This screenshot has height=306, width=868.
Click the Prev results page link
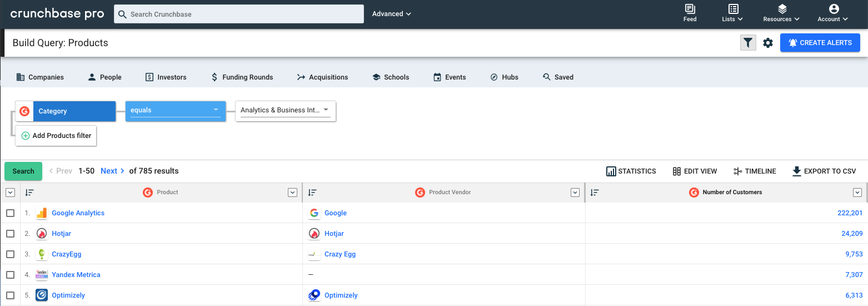pos(61,171)
